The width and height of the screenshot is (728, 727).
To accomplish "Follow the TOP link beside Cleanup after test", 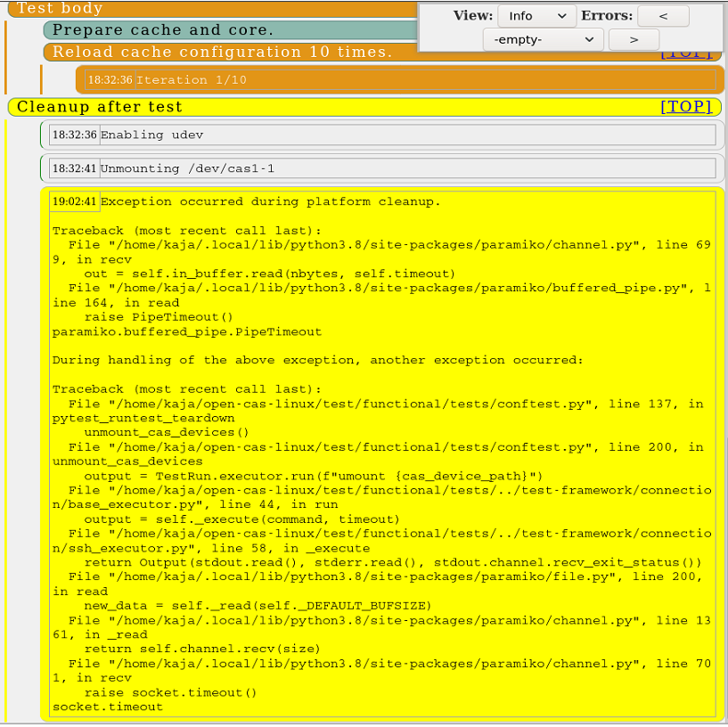I will tap(686, 107).
